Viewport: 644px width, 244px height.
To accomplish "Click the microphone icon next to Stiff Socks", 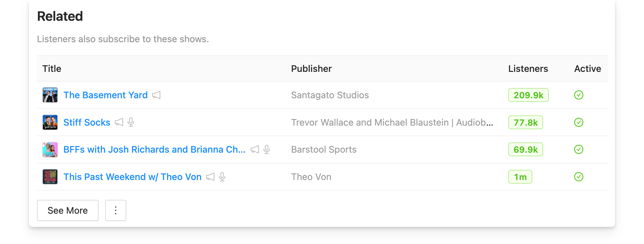I will [131, 123].
